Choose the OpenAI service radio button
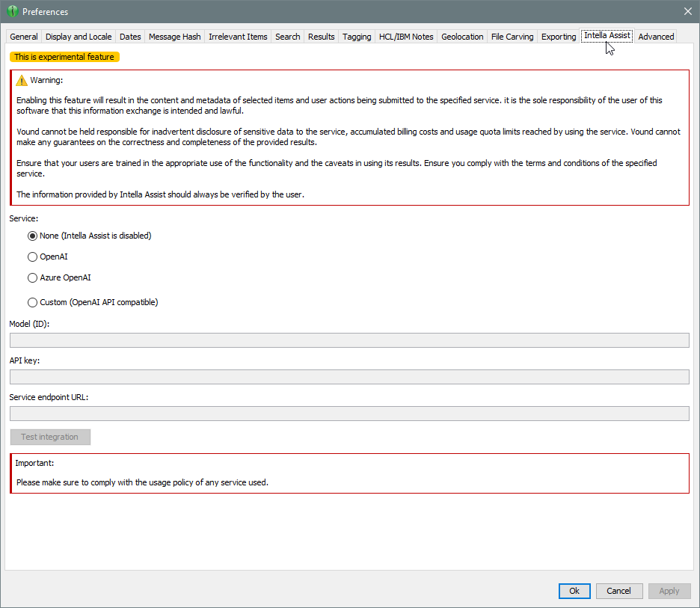Screen dimensions: 700x608 pos(32,257)
